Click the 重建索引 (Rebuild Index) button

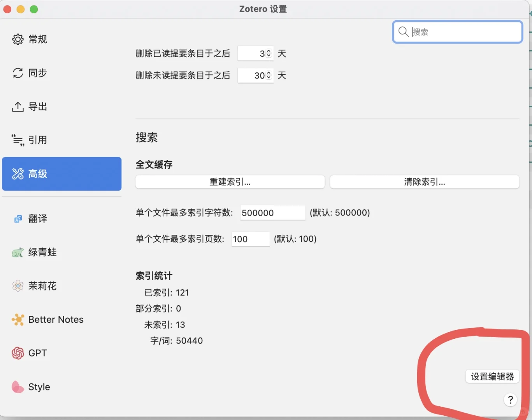click(x=230, y=182)
